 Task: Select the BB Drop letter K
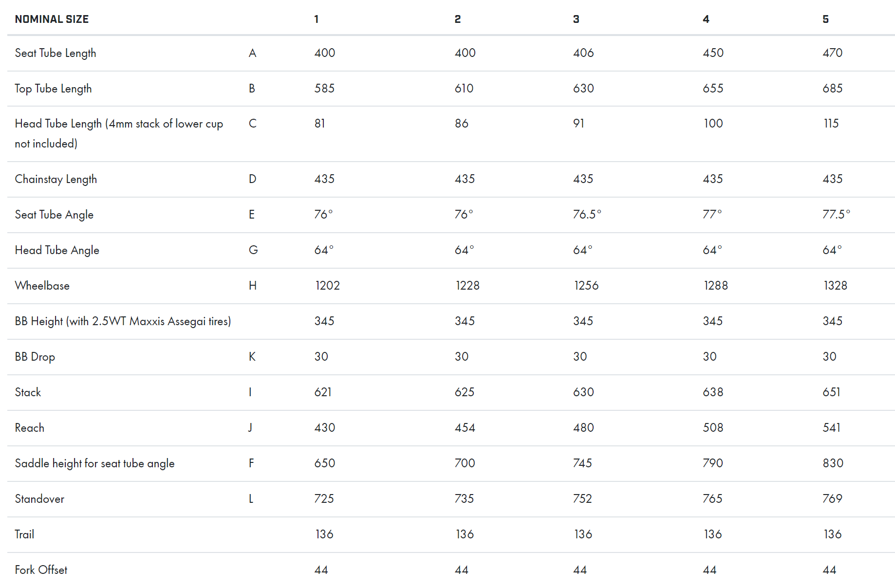pos(252,356)
